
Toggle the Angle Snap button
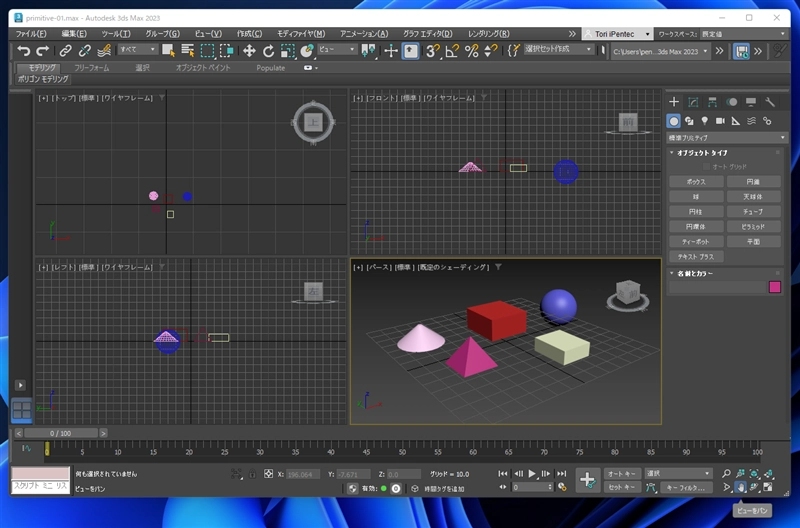(452, 51)
